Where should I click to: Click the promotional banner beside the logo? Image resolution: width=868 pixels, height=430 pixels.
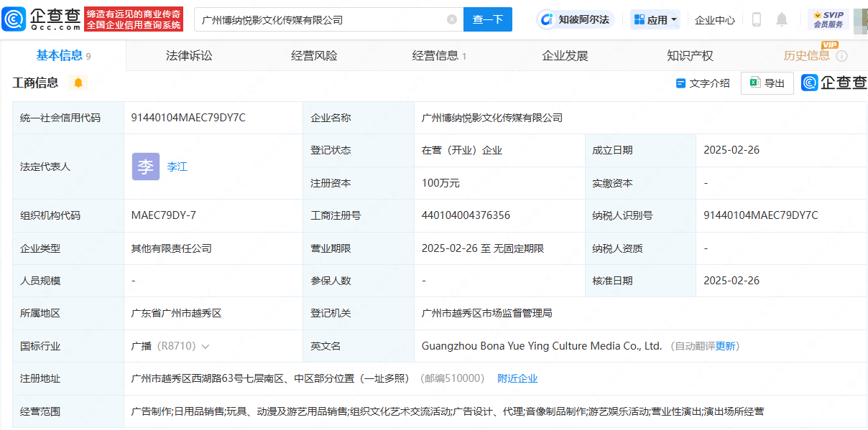tap(134, 19)
